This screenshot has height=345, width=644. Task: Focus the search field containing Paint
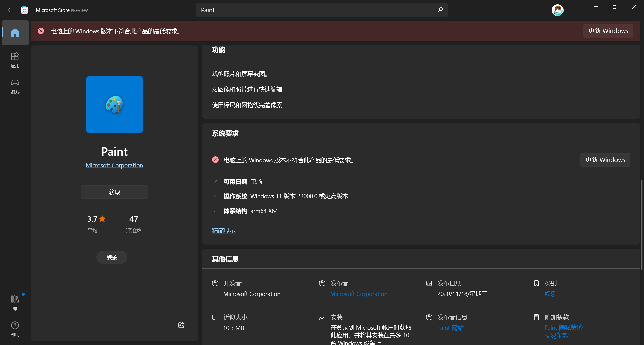(x=322, y=10)
